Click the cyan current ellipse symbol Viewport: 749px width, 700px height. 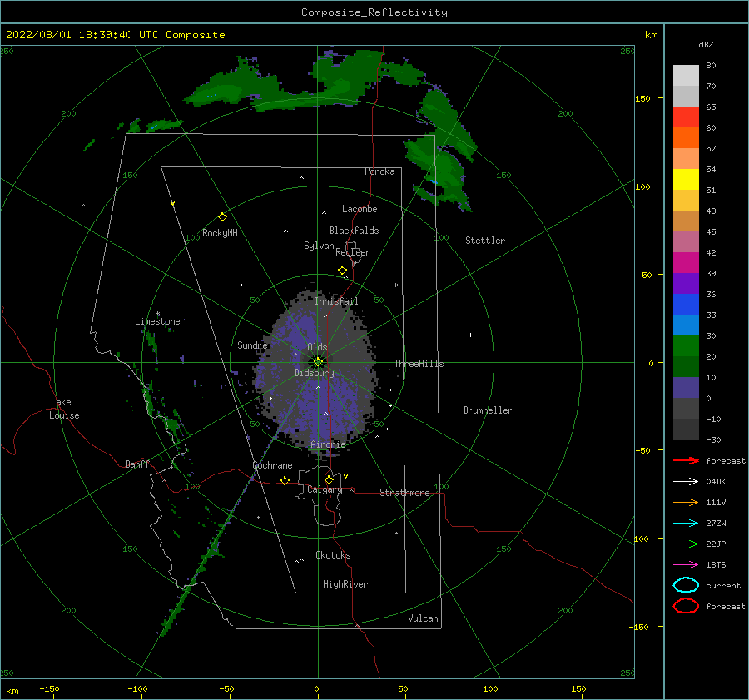[x=686, y=585]
